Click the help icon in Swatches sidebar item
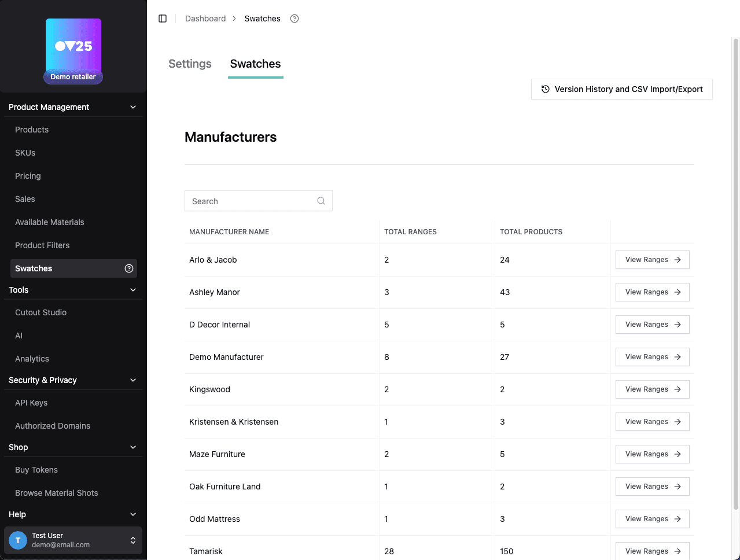 [129, 268]
